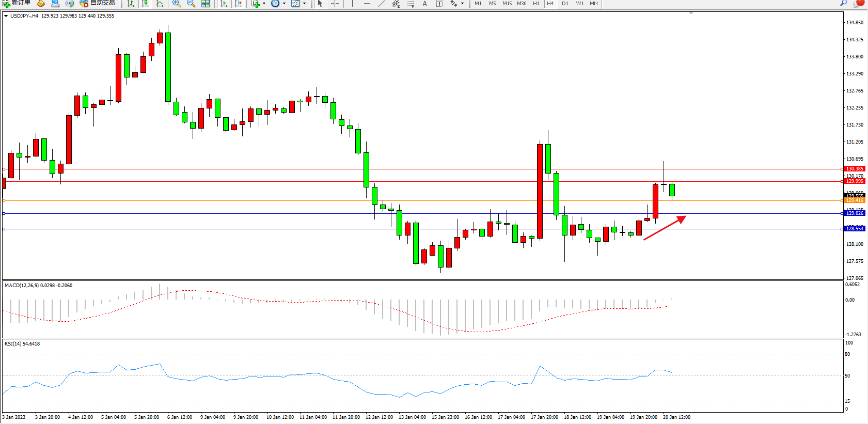This screenshot has height=424, width=868.
Task: Select the Fibonacci Retracement tool
Action: 410,4
